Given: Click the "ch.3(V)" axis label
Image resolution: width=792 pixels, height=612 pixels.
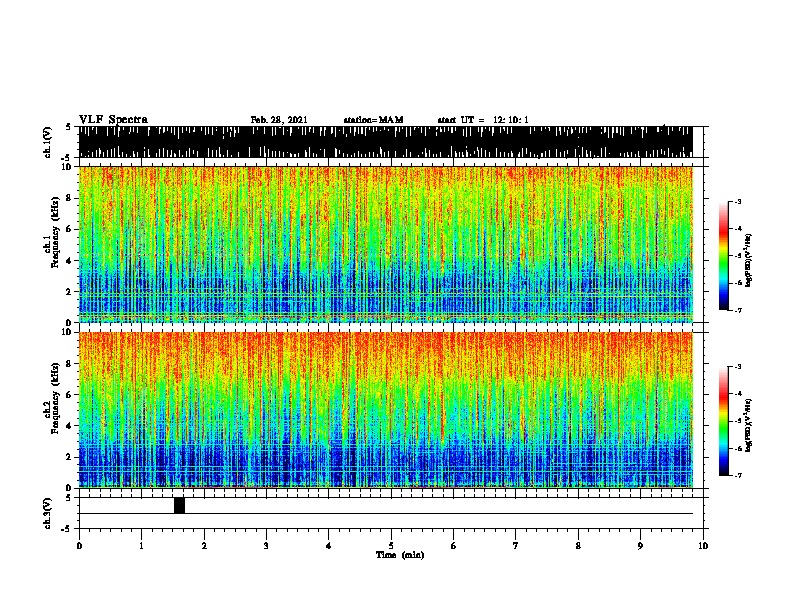Looking at the screenshot, I should pyautogui.click(x=47, y=513).
